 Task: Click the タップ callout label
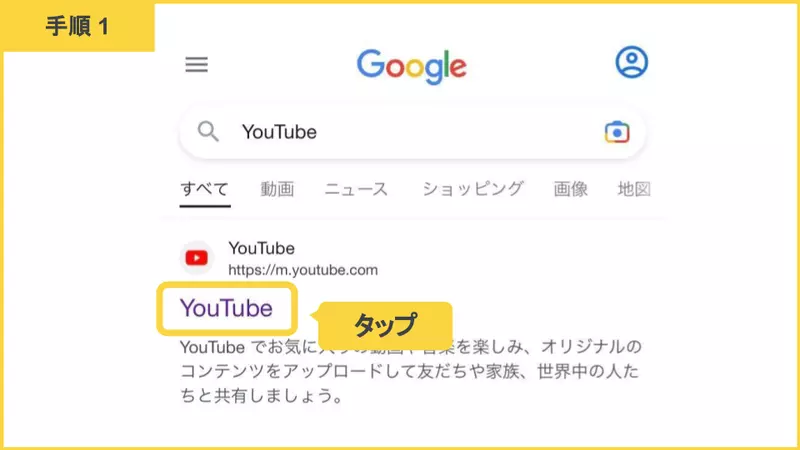(x=385, y=324)
